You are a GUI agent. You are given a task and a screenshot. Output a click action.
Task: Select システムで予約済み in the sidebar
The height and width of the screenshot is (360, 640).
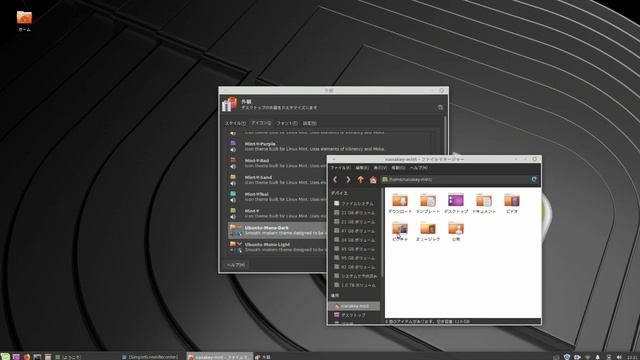pos(354,276)
